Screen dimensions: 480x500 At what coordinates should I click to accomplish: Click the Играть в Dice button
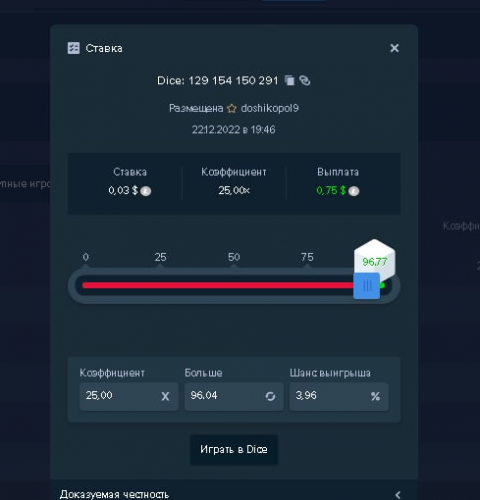coord(234,449)
